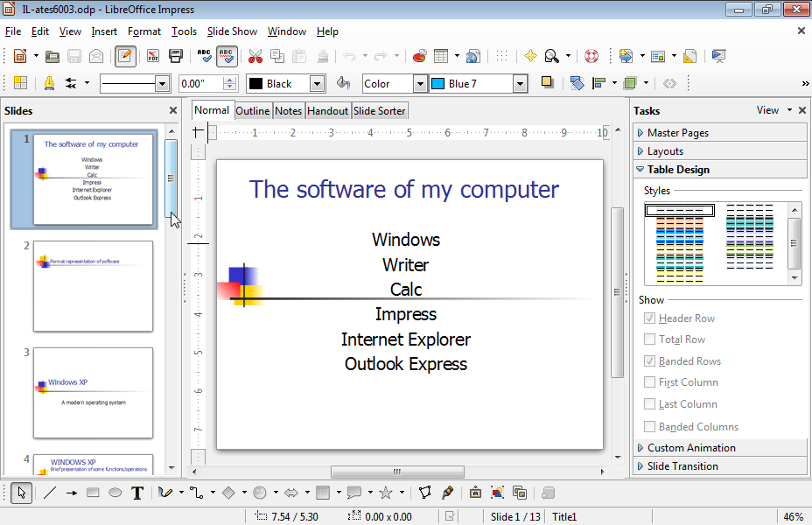Click the Insert Chart icon
Screen dimensions: 812x525
(419, 56)
